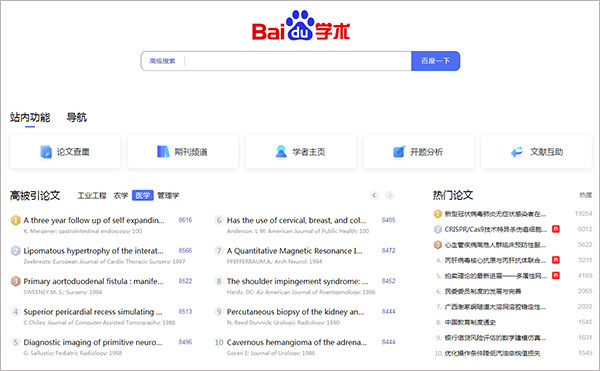Open 'A three year follow up of self expandin...' paper
600x371 pixels.
(x=94, y=220)
